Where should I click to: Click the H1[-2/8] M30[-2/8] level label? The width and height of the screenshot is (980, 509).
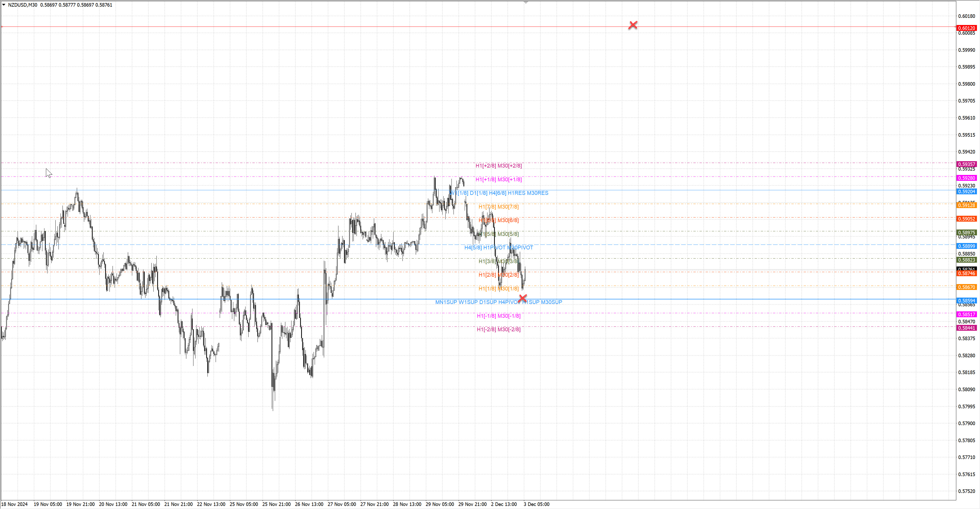click(498, 329)
